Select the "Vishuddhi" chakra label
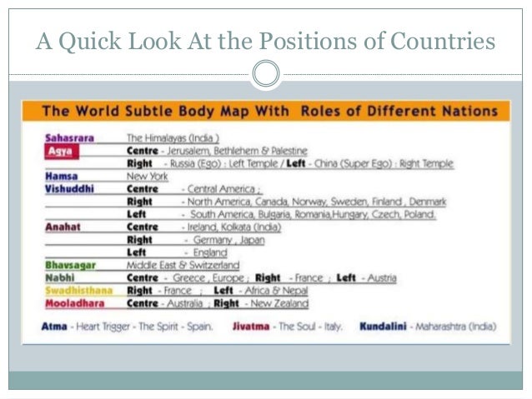 [x=69, y=189]
